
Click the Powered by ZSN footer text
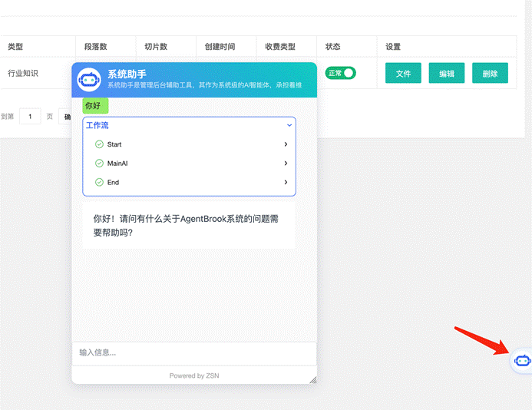194,375
